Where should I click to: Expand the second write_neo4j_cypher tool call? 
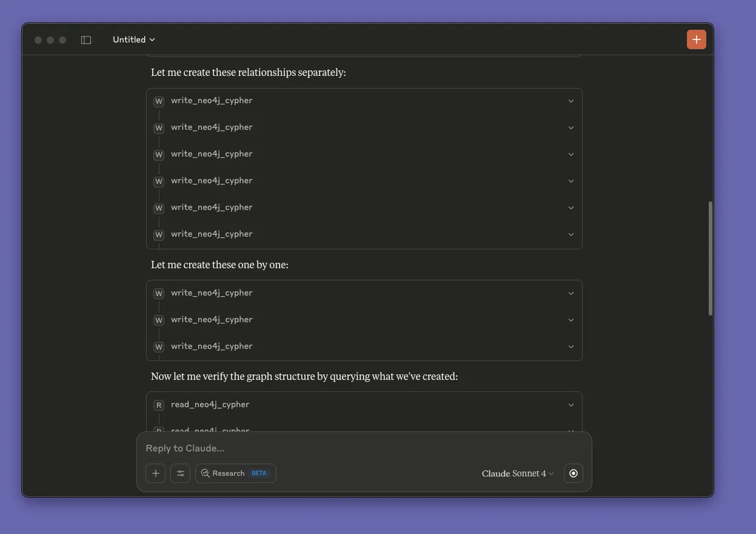tap(212, 127)
